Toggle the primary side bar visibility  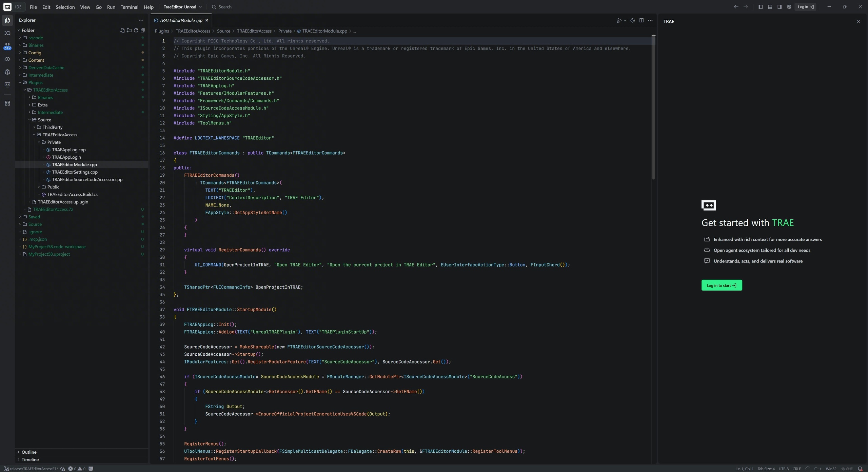point(761,7)
